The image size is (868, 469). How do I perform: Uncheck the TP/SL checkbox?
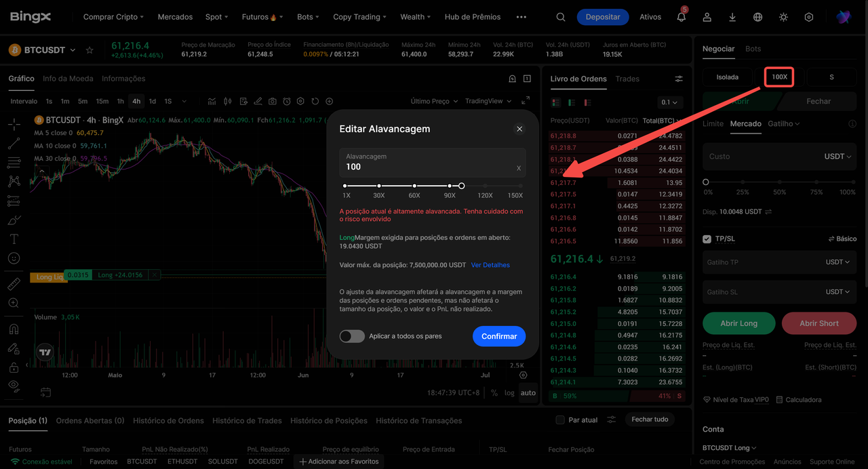click(x=707, y=239)
